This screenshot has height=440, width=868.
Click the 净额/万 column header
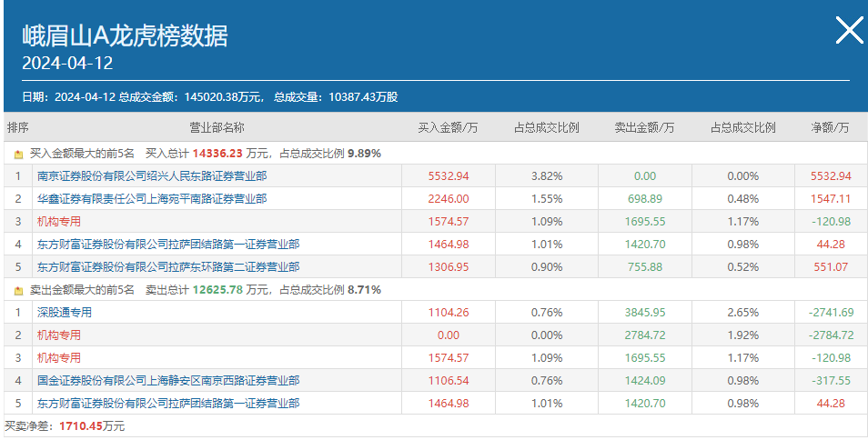(830, 127)
